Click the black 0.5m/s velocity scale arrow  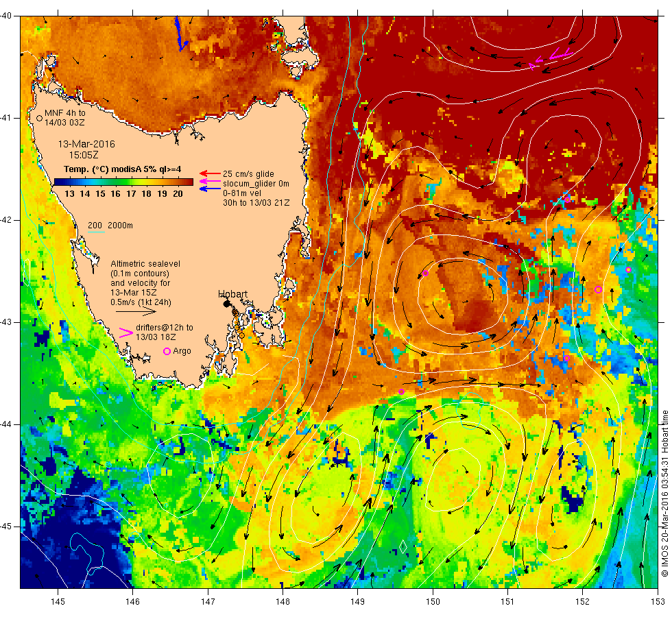(x=136, y=312)
